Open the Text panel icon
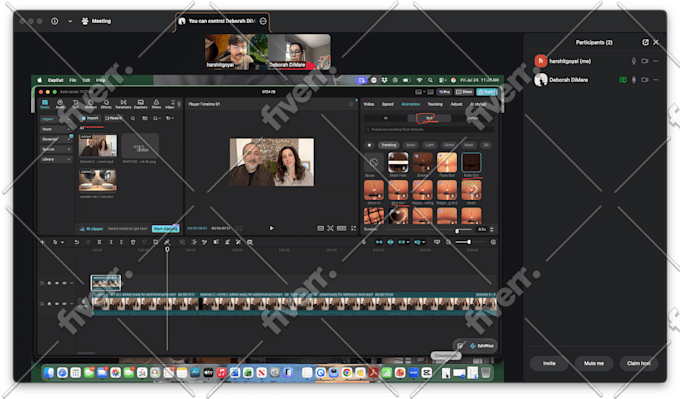This screenshot has height=399, width=680. point(76,104)
